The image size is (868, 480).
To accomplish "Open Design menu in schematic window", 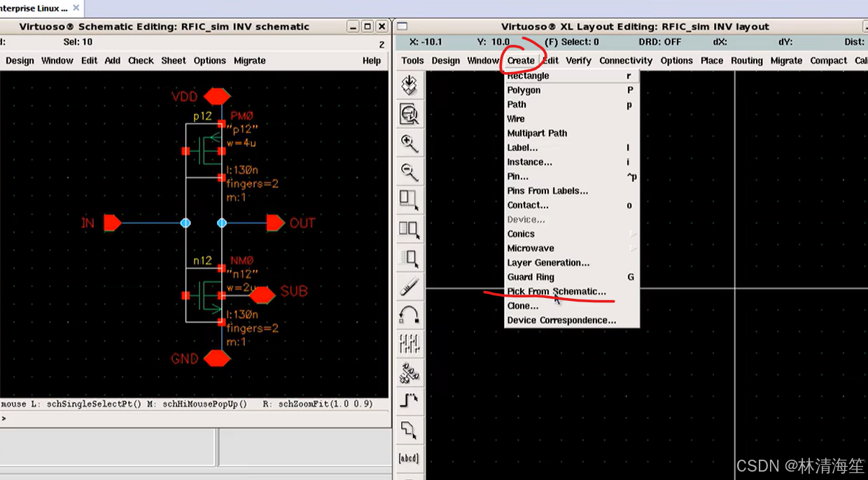I will [x=20, y=60].
